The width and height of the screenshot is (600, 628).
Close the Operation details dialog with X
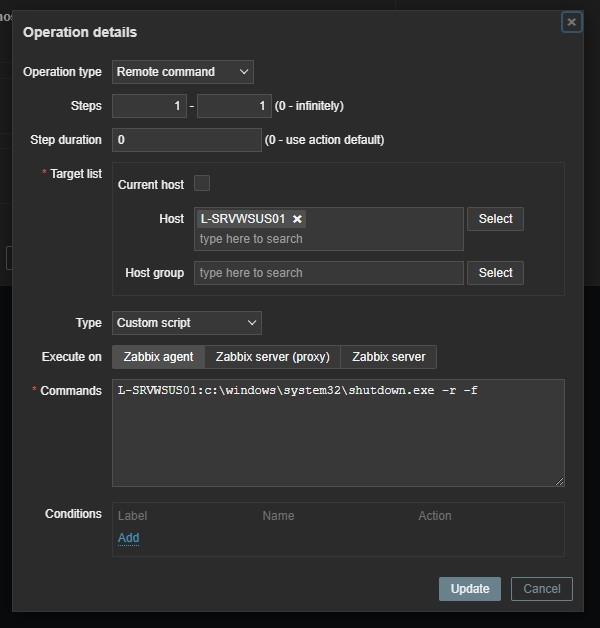(x=571, y=22)
